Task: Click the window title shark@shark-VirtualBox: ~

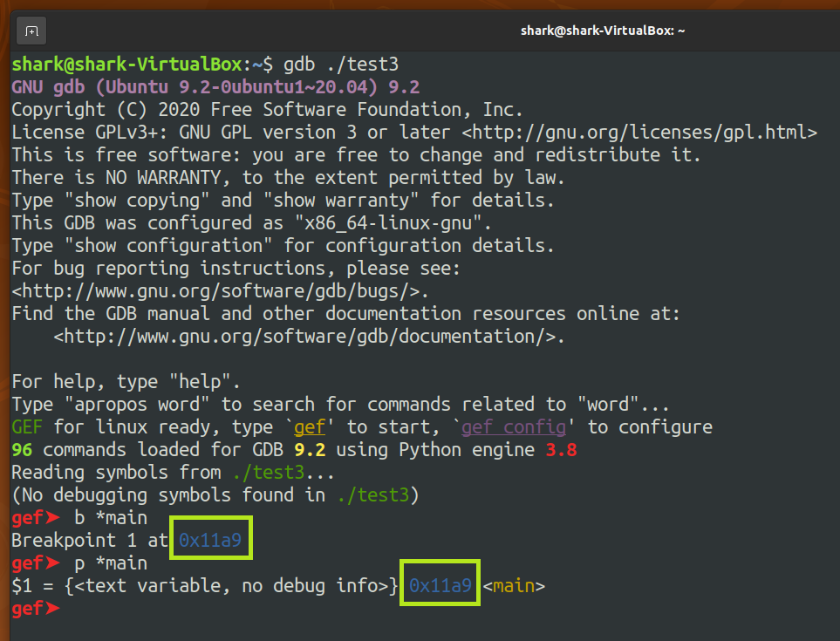Action: 603,31
